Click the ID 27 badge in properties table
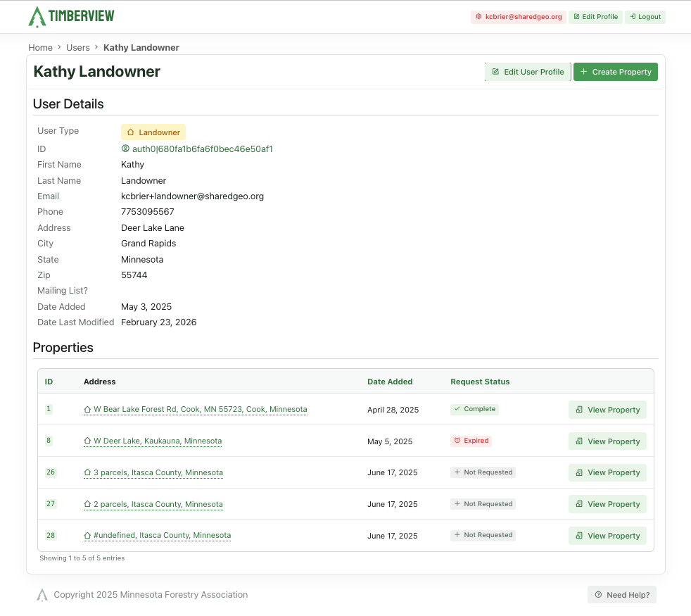Viewport: 691px width, 616px height. 51,504
